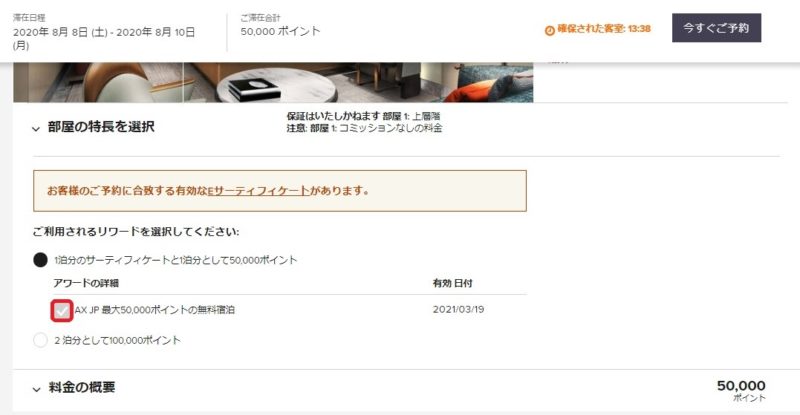The image size is (800, 415).
Task: Click the AX JP 最大50,000ポイントの無料宿泊 label
Action: pos(155,310)
